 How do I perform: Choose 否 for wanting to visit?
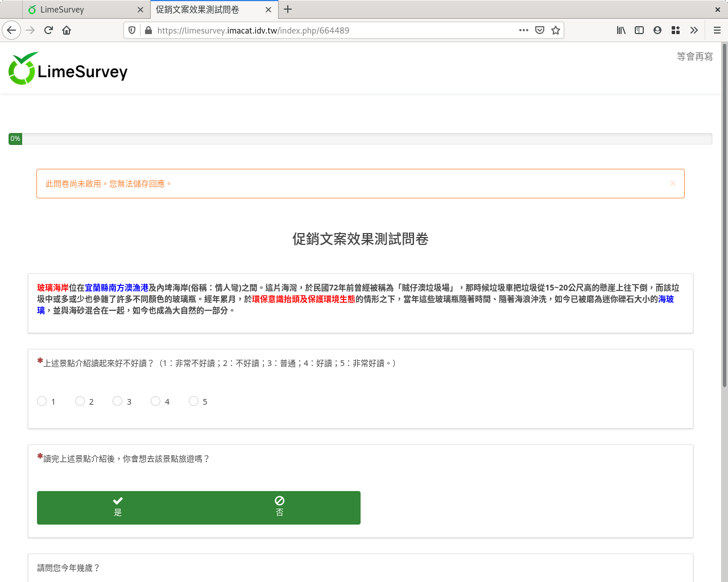click(x=279, y=508)
